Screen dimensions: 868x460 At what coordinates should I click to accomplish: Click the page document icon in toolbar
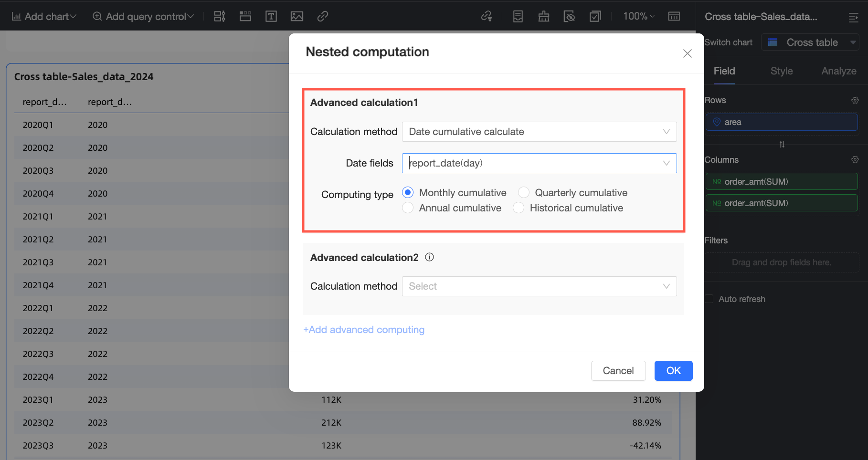518,16
